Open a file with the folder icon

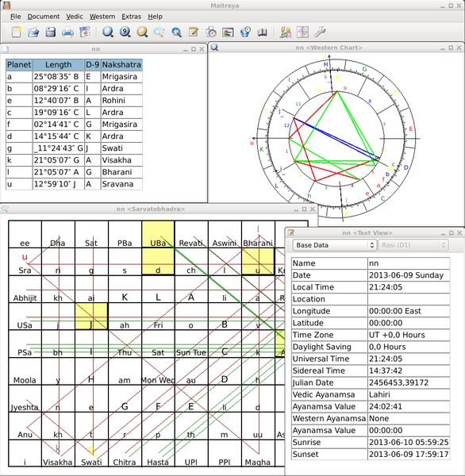33,32
